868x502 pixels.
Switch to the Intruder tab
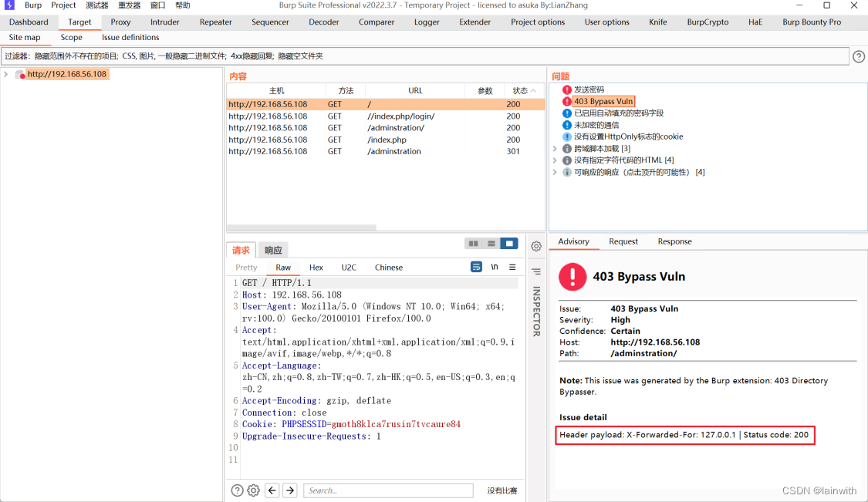(x=165, y=22)
